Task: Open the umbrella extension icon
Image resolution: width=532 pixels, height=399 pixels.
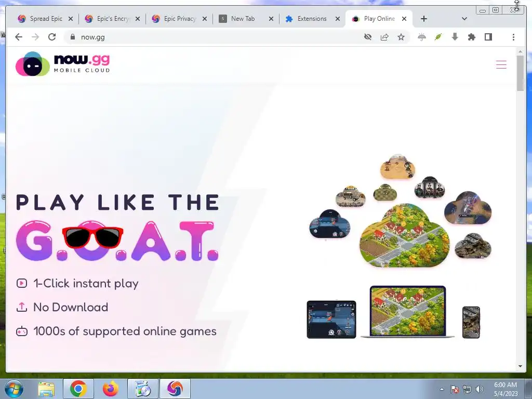Action: (422, 37)
